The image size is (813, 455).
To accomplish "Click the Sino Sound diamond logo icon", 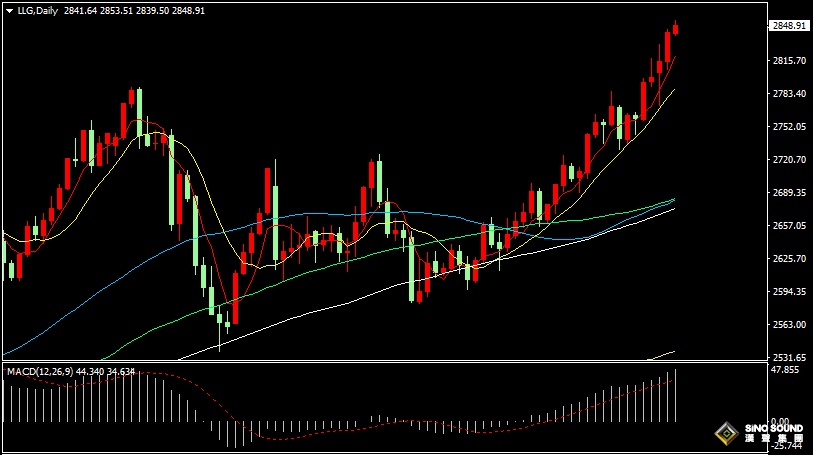I will click(x=723, y=434).
